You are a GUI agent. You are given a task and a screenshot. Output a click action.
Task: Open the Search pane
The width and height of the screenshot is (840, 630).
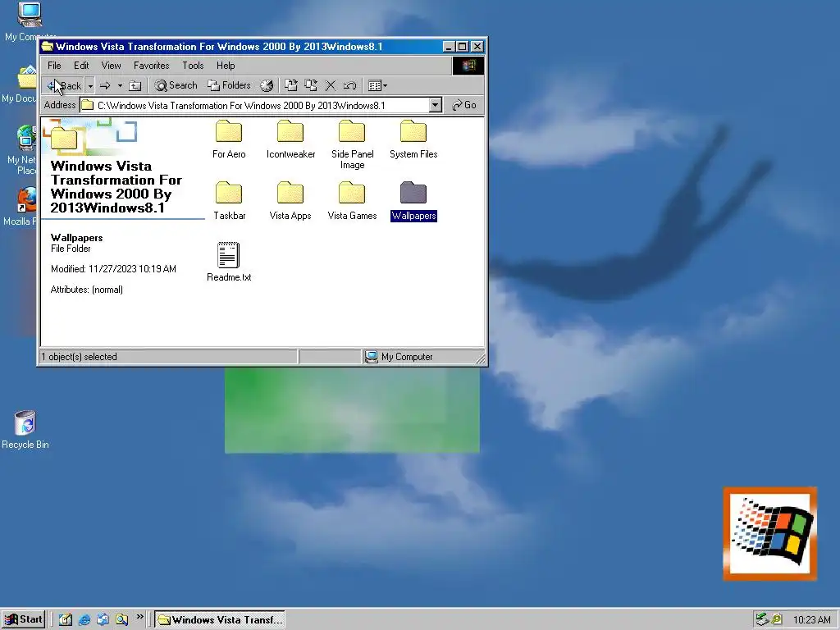(x=176, y=85)
